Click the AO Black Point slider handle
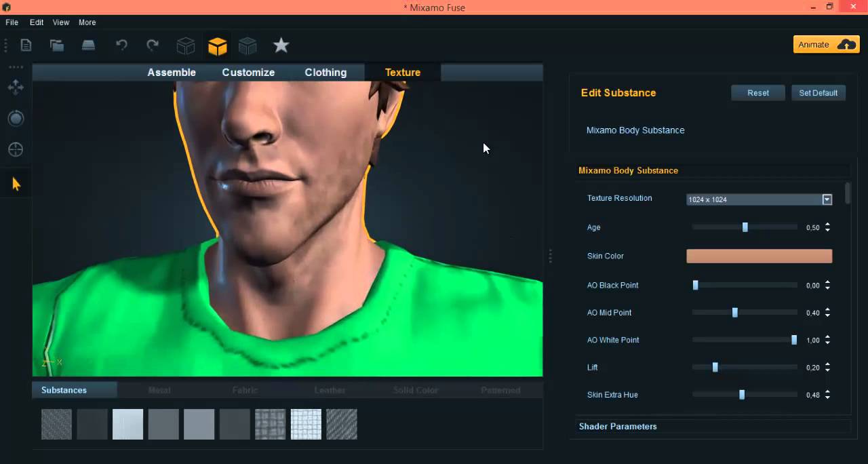The width and height of the screenshot is (868, 464). coord(695,285)
